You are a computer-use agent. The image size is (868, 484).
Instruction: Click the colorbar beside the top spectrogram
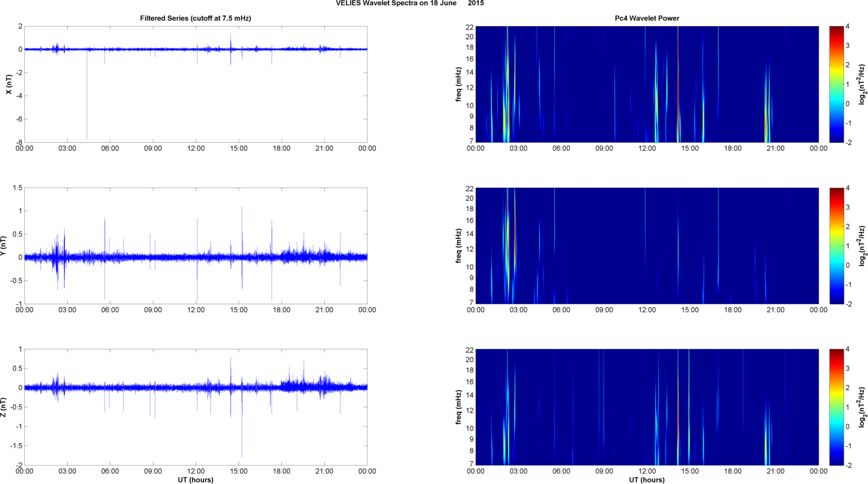(x=836, y=84)
